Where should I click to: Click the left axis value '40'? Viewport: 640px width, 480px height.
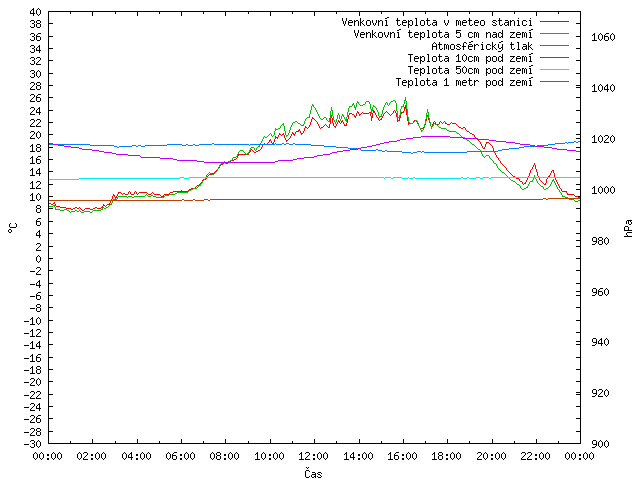tap(36, 12)
